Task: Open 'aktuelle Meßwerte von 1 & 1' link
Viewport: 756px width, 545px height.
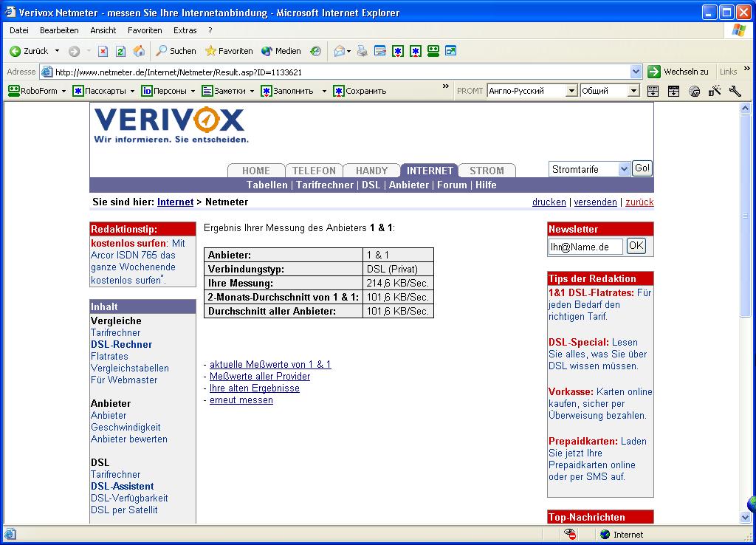Action: click(x=270, y=365)
